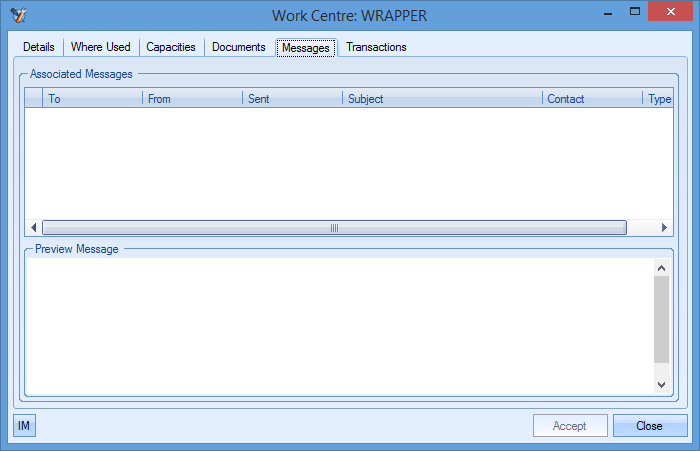This screenshot has height=451, width=700.
Task: Go to the Documents tab
Action: [x=238, y=47]
